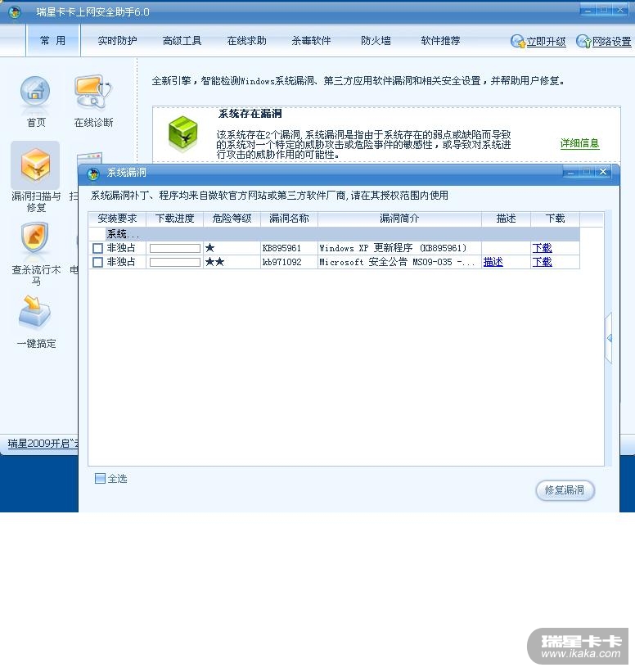This screenshot has width=635, height=672.
Task: Click the 立即升级 upgrade globe icon
Action: [x=518, y=41]
